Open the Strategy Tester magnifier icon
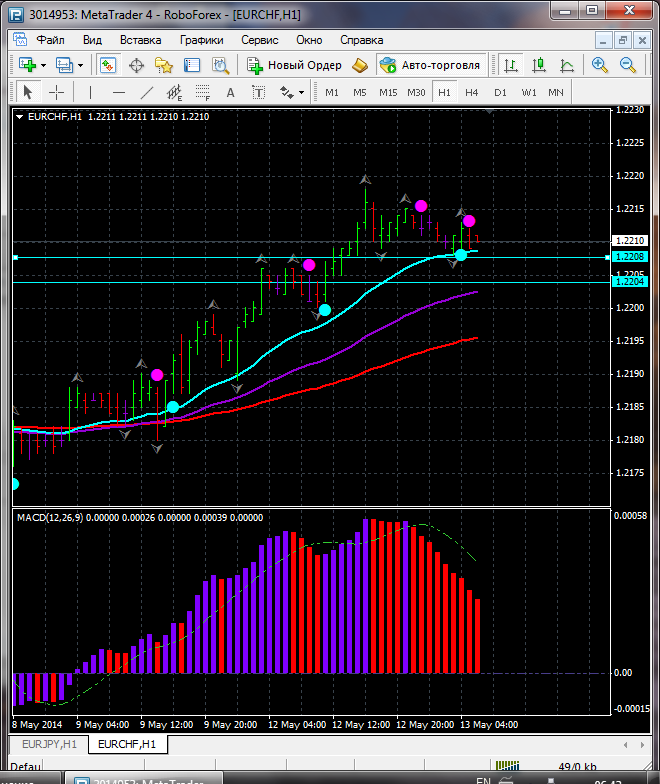This screenshot has width=660, height=784. coord(221,65)
